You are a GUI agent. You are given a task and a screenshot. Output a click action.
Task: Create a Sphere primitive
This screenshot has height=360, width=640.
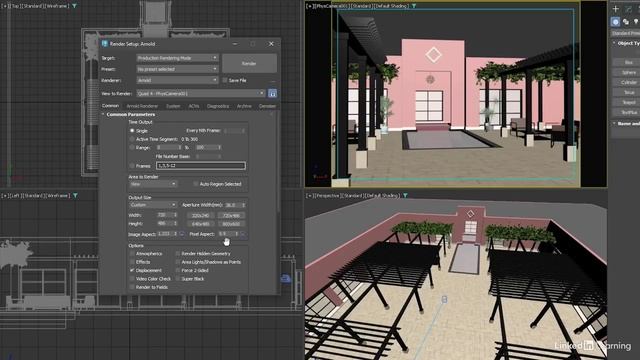pos(628,72)
